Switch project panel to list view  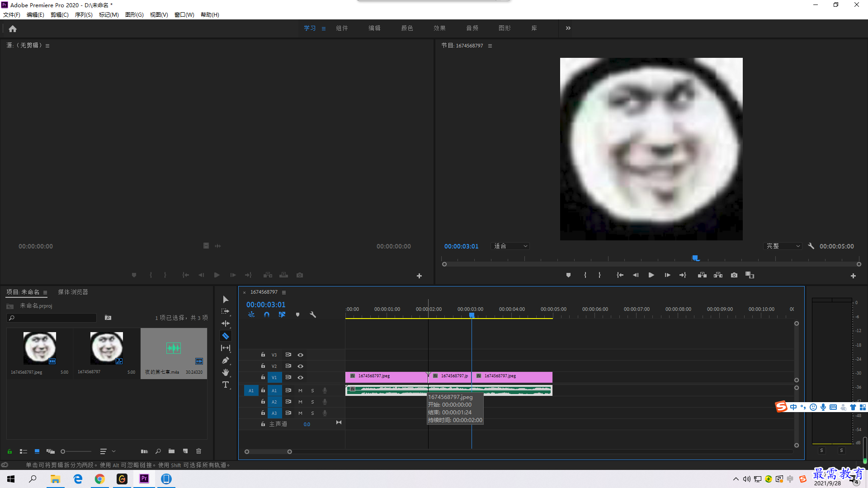24,451
